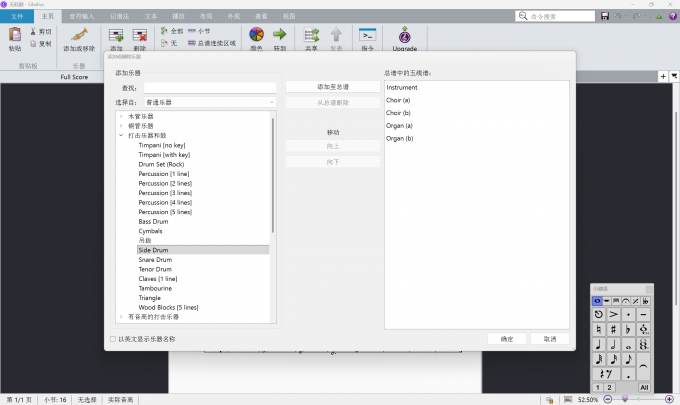Select the Full Score document tab

74,77
